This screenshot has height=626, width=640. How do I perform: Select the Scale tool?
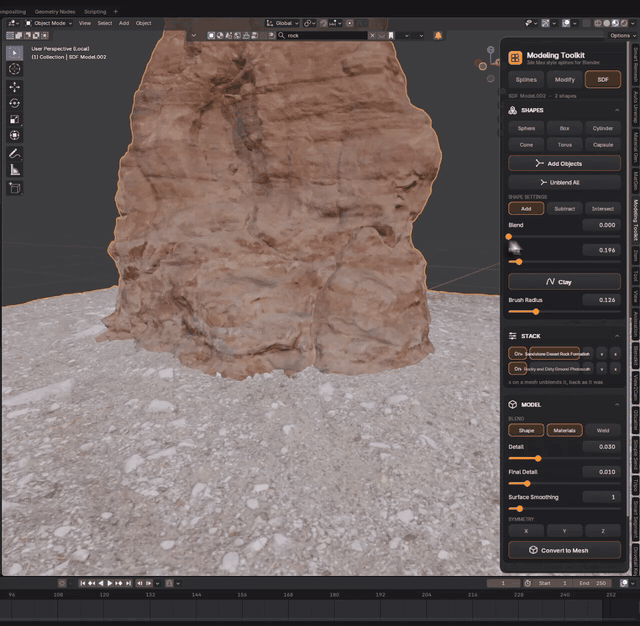point(14,119)
